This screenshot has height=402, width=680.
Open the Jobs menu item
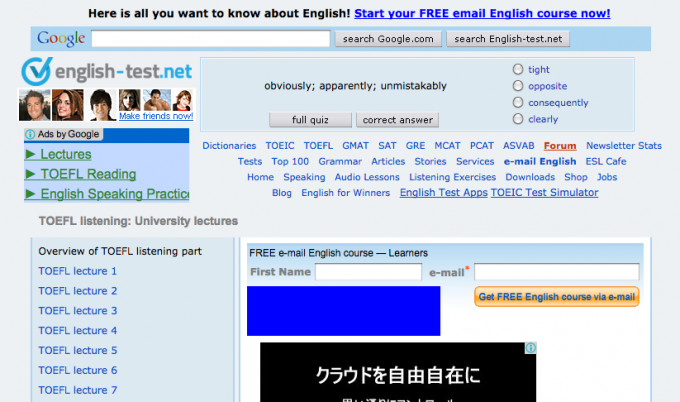[x=607, y=177]
